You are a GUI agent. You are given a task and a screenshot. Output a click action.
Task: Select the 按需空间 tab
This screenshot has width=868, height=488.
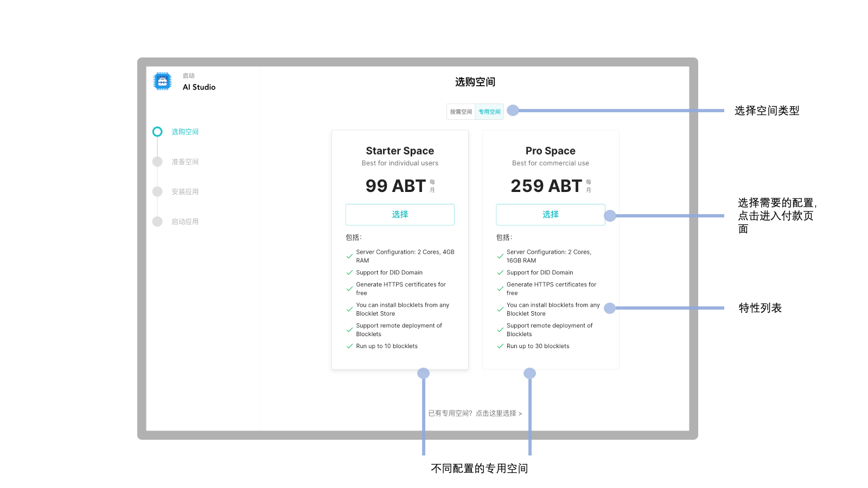pyautogui.click(x=461, y=112)
